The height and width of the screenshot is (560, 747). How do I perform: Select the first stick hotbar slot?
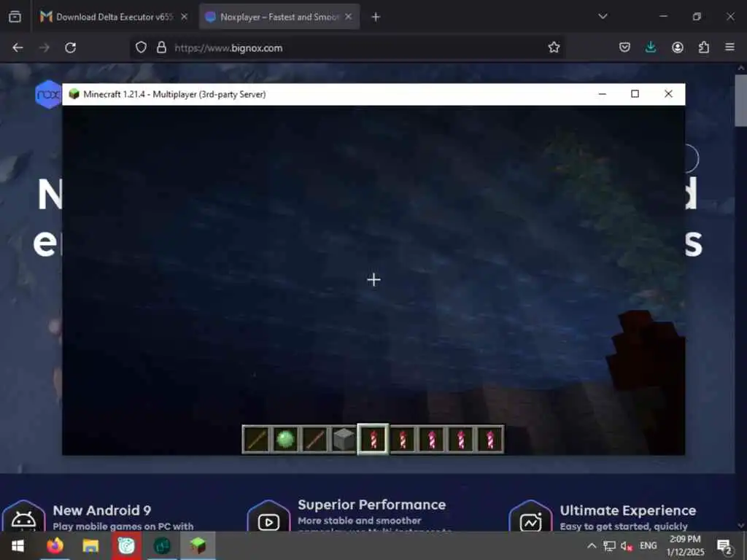point(256,440)
